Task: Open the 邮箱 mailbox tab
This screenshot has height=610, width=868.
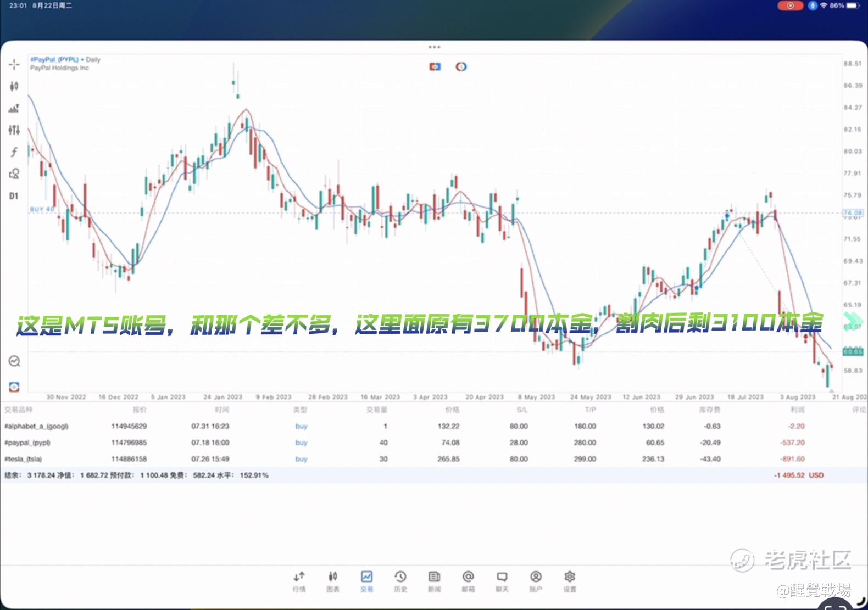Action: point(468,581)
